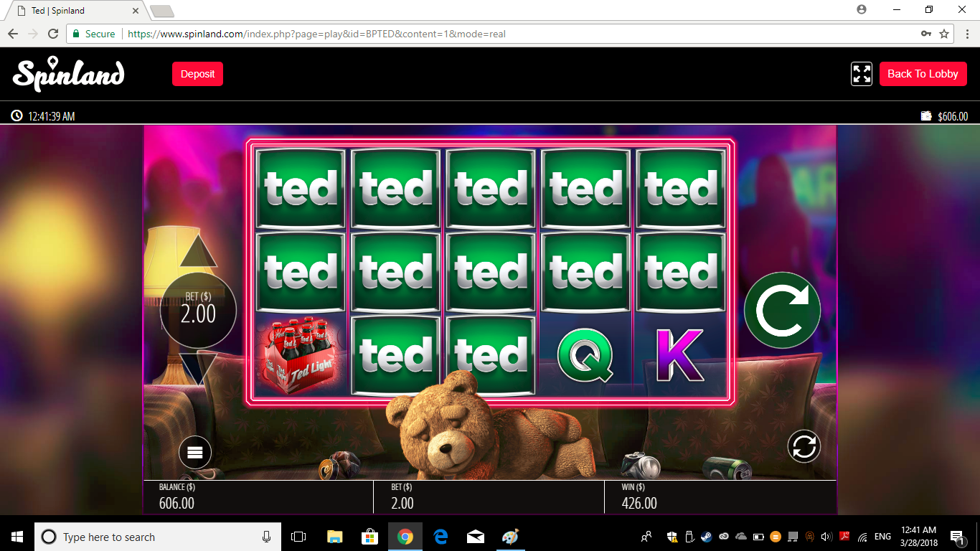The height and width of the screenshot is (551, 980).
Task: Open the Wi-Fi network icon
Action: (862, 537)
